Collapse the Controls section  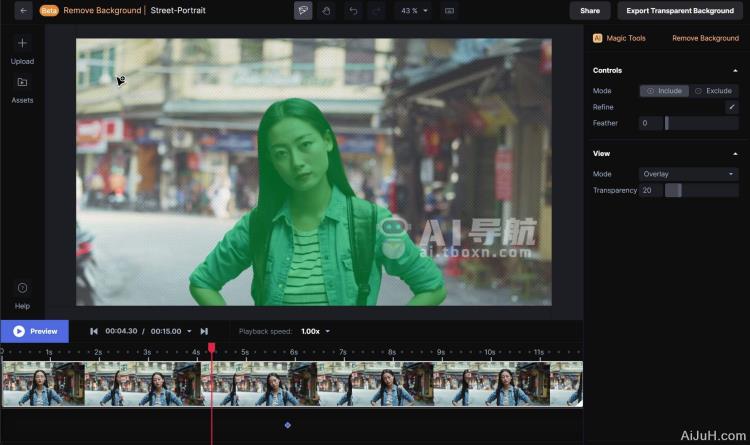[735, 71]
